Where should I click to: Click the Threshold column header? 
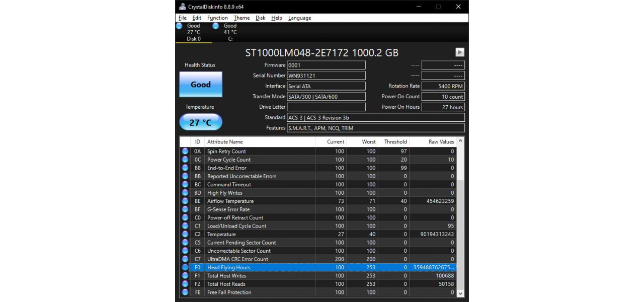click(x=393, y=142)
